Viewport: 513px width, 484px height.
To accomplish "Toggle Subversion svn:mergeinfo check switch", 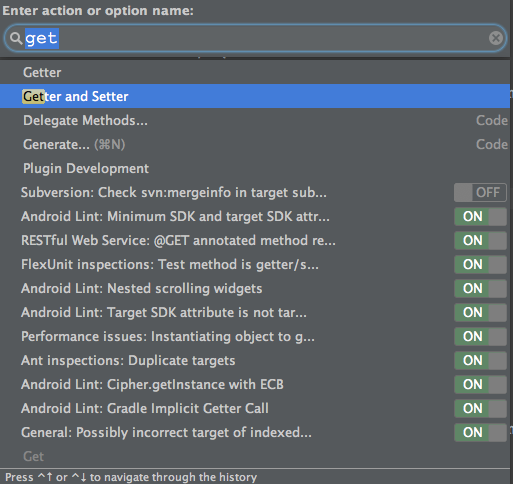I will point(480,192).
